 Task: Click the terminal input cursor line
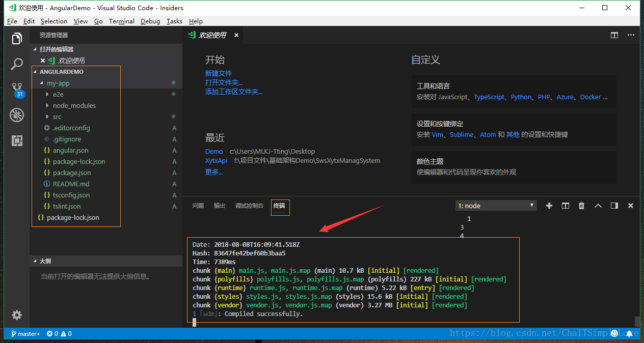pyautogui.click(x=194, y=322)
